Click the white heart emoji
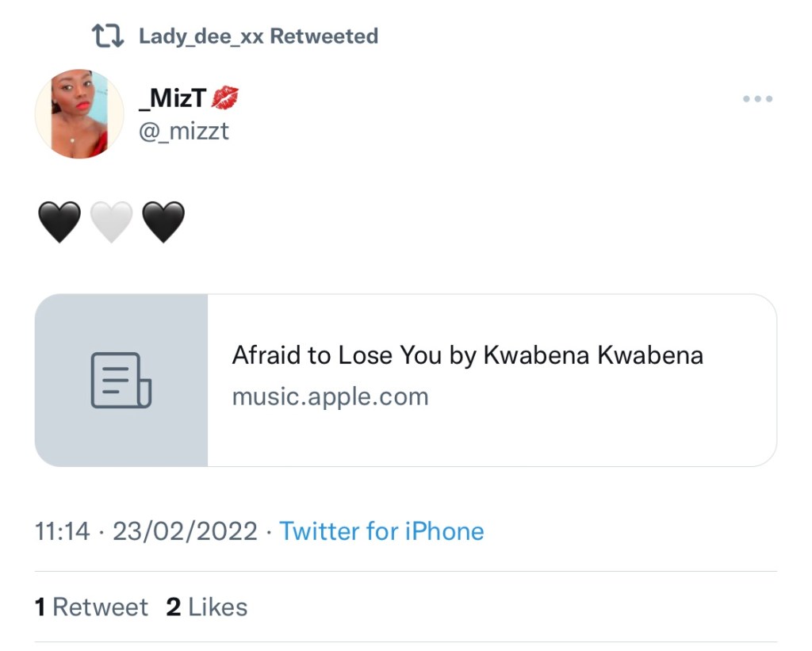The image size is (812, 651). [x=111, y=222]
